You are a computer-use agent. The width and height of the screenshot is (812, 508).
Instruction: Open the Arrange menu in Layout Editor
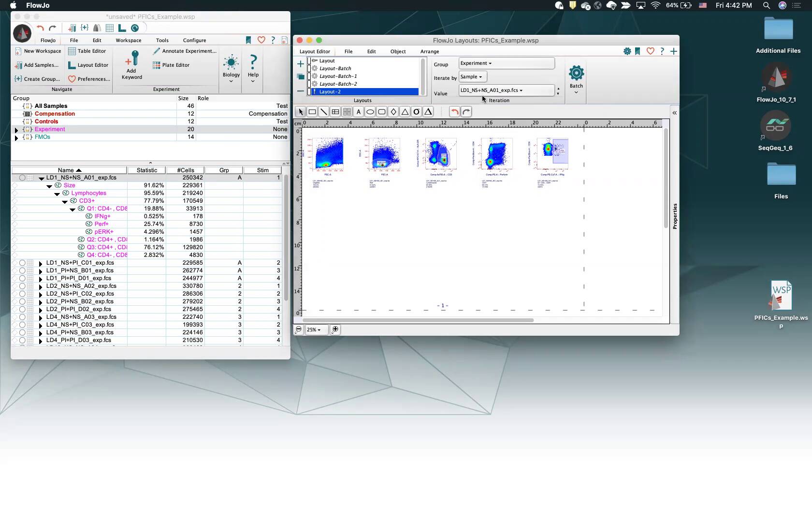[429, 51]
